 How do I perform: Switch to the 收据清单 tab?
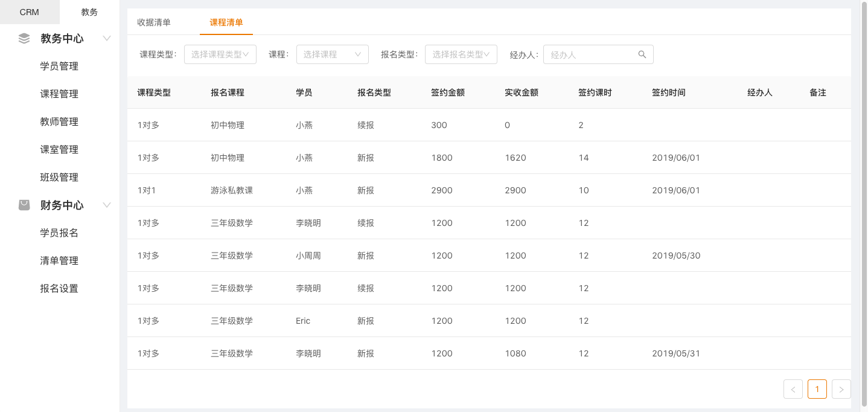(154, 22)
